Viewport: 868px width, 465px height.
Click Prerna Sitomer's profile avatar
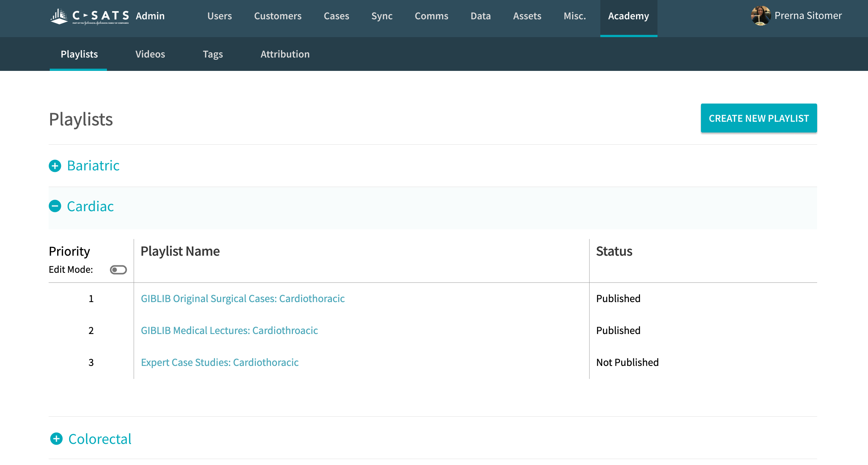[760, 16]
